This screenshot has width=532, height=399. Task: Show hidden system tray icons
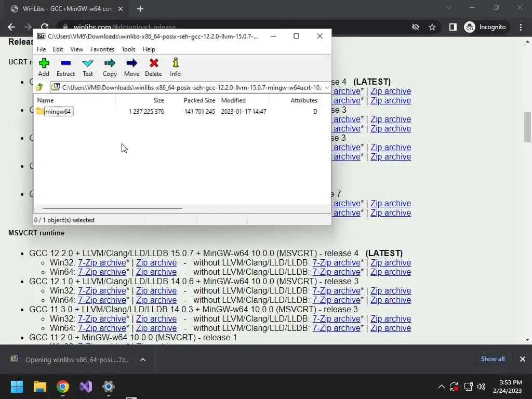click(x=442, y=387)
